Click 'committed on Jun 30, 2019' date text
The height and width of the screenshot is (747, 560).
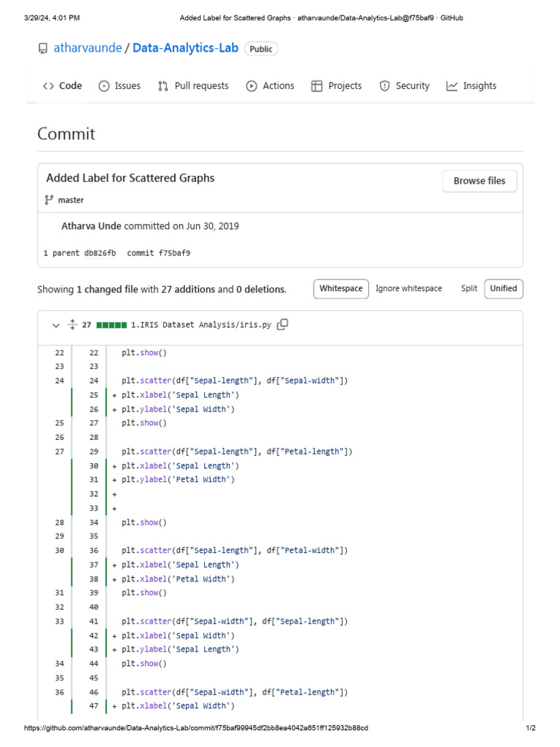[x=182, y=226]
